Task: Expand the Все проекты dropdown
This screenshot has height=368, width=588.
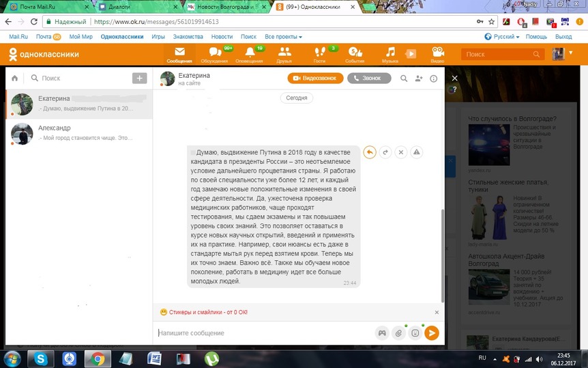Action: pyautogui.click(x=283, y=36)
